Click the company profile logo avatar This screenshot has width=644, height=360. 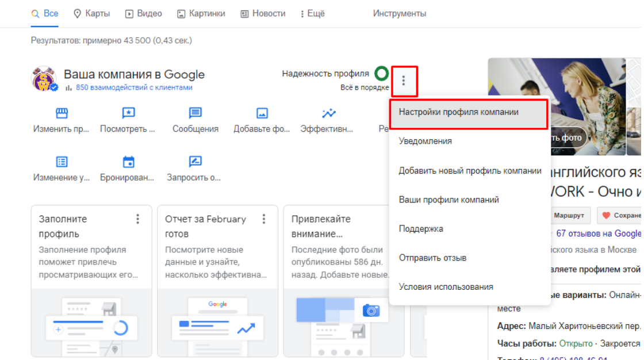(43, 78)
